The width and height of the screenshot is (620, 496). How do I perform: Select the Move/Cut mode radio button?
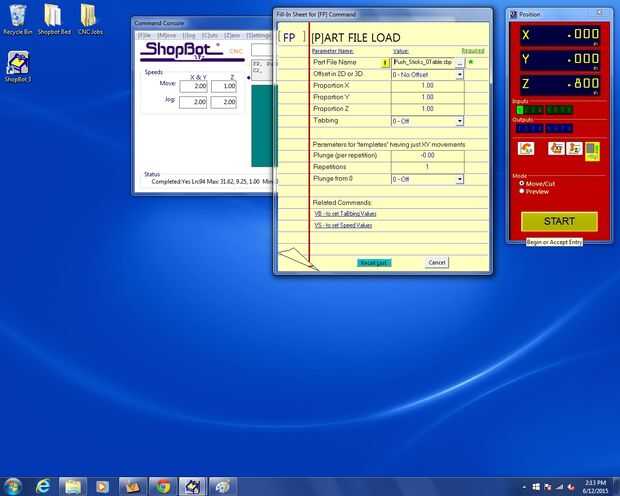522,184
